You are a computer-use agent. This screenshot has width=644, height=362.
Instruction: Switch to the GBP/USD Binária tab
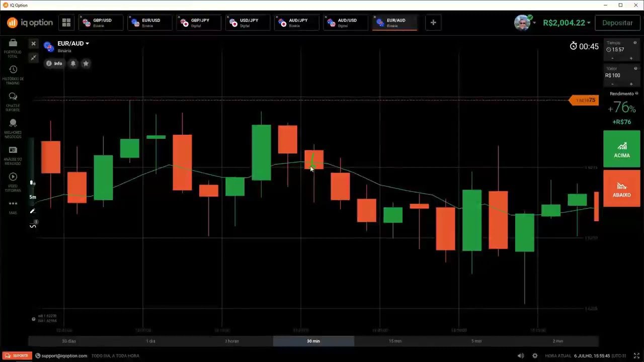[x=101, y=23]
